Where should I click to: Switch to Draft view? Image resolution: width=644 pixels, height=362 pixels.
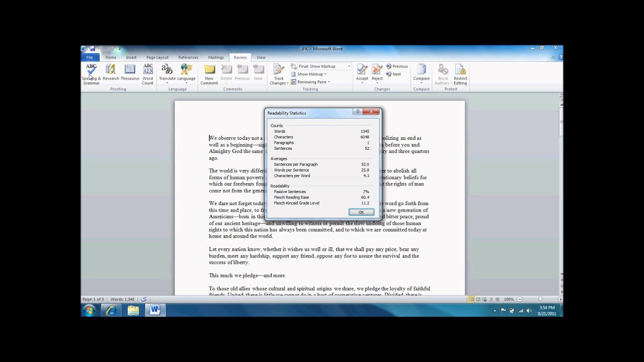(x=498, y=299)
